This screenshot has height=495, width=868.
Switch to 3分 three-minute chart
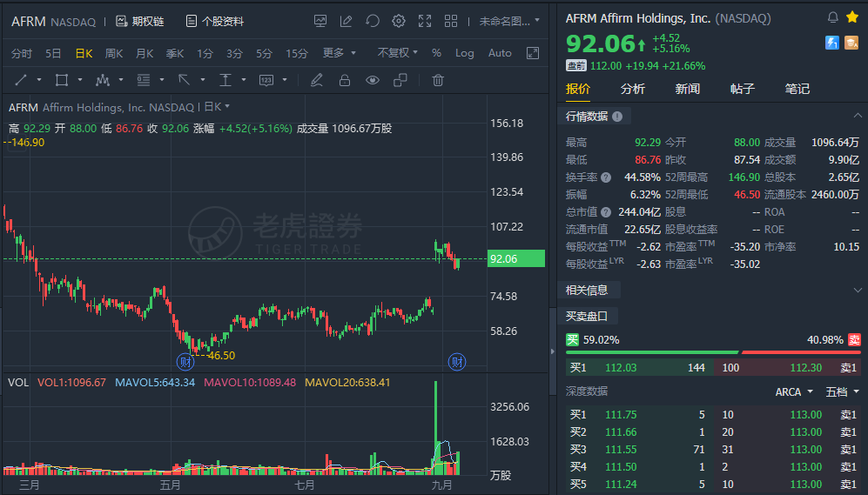point(234,53)
